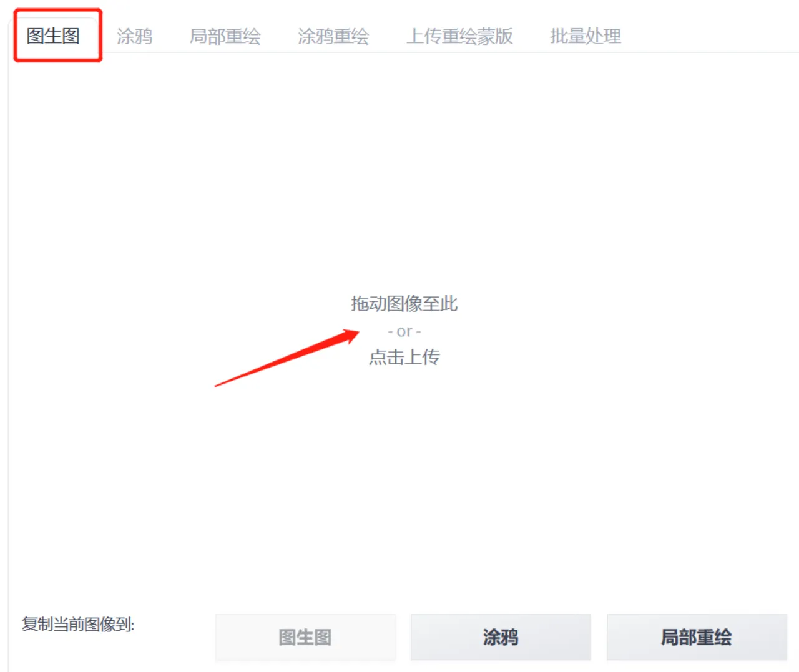The image size is (799, 672).
Task: Click the greyed-out 图生图 copy button
Action: click(305, 637)
